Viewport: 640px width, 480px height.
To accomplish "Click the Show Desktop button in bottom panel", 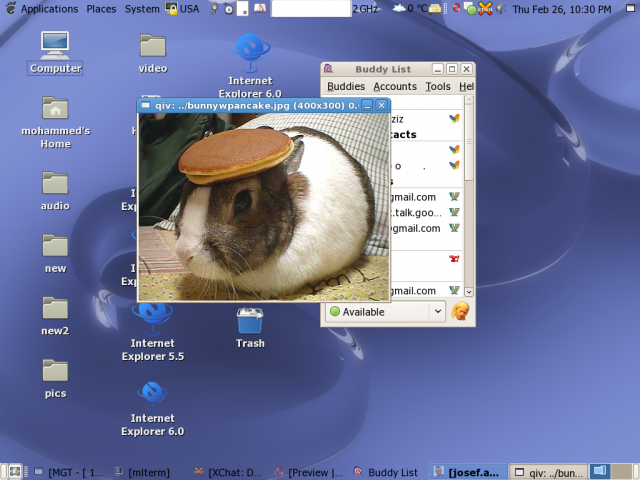I will point(15,471).
